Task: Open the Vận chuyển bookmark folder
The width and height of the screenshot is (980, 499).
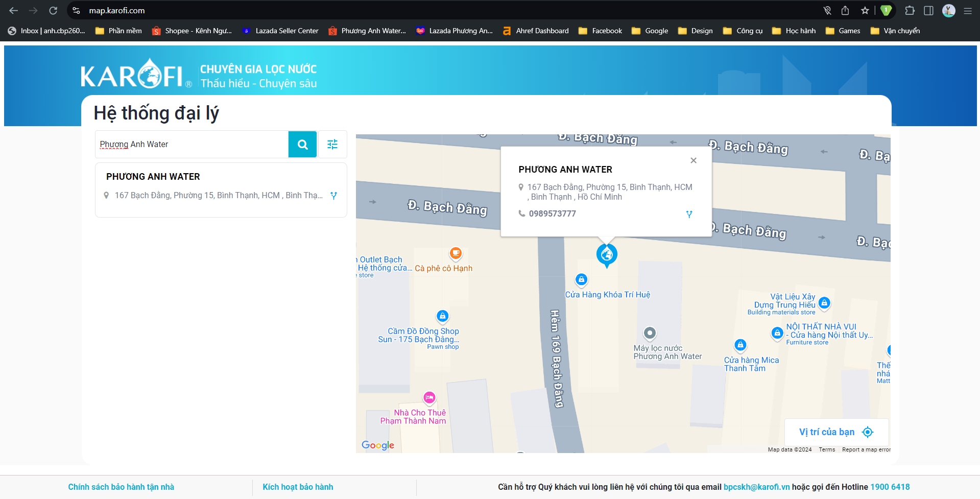Action: tap(895, 31)
